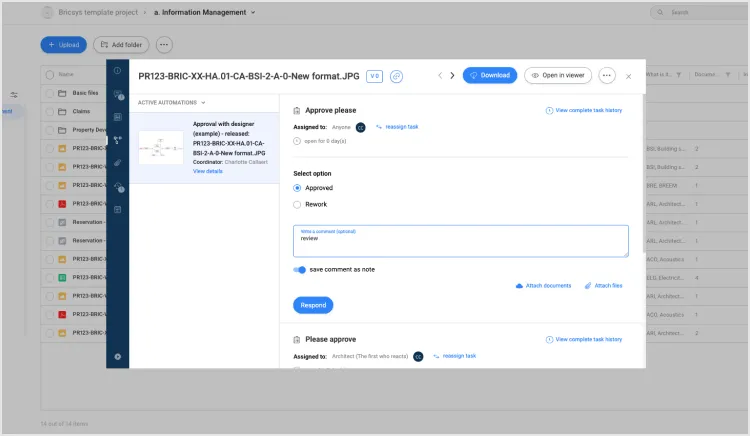Click the Respond button
Viewport: 750px width, 436px height.
313,305
